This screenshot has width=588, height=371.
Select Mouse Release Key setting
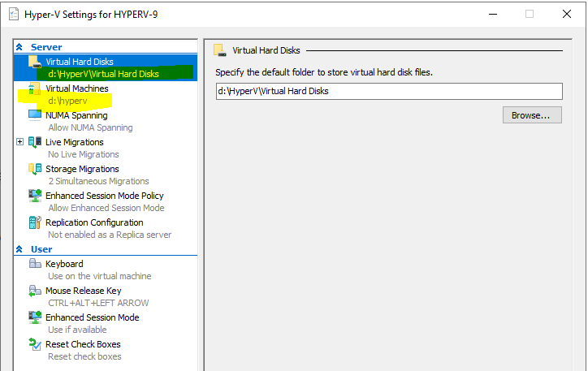(84, 291)
